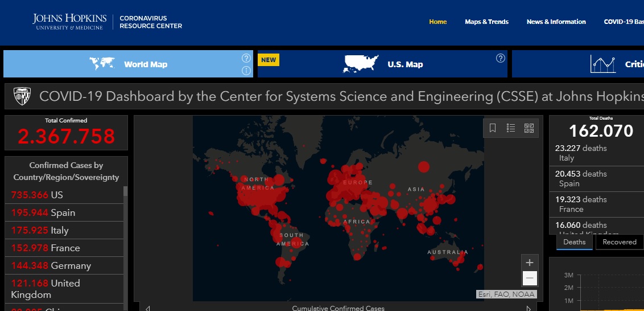Click the Confirmed Cases by Country/Region/Sovereignty heading
Viewport: 644px width, 311px height.
coord(66,171)
